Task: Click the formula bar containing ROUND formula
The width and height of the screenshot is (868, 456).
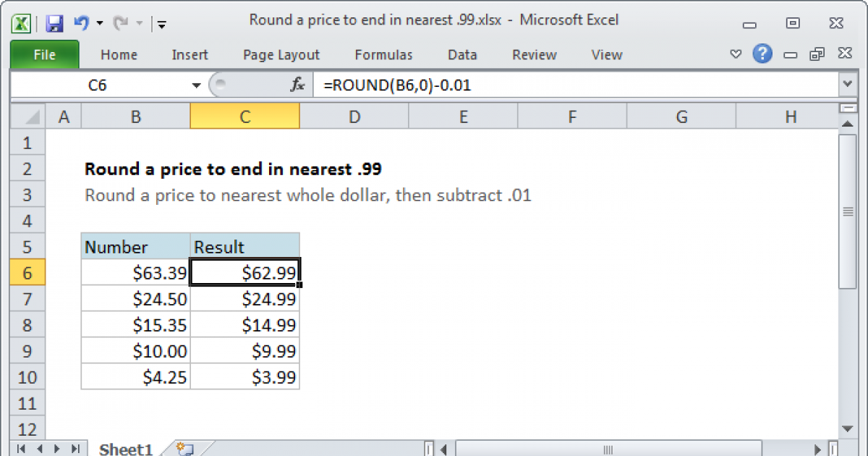Action: (x=576, y=85)
